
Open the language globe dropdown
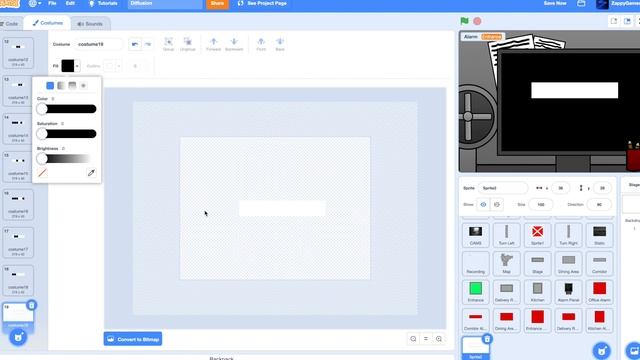click(35, 3)
